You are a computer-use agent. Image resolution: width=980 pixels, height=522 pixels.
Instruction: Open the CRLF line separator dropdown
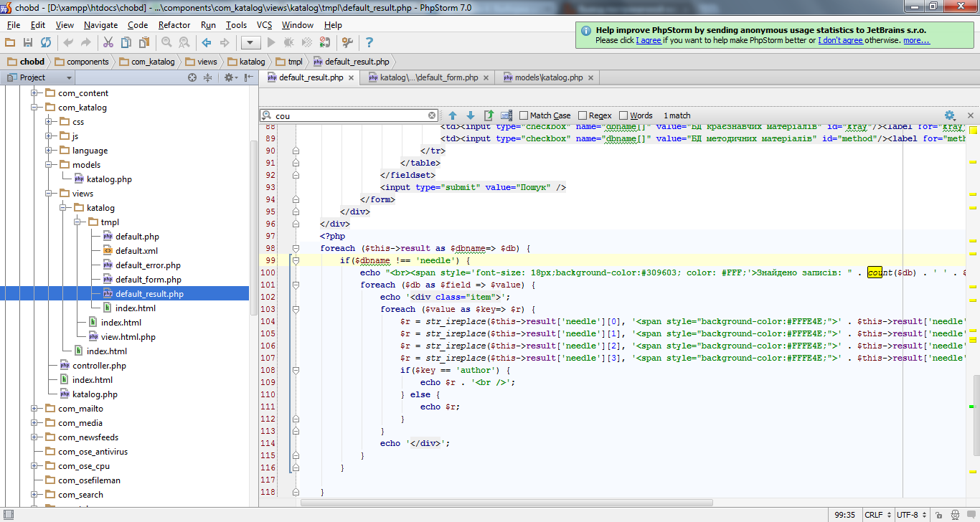(x=877, y=515)
